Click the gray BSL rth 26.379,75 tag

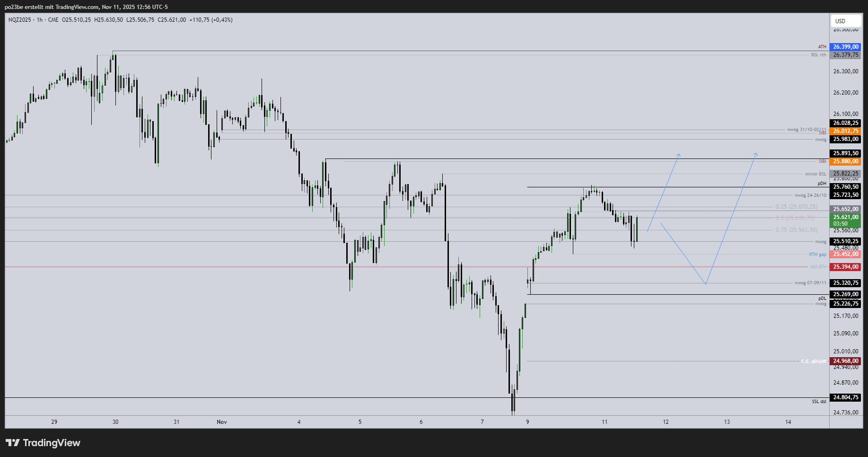tap(845, 55)
